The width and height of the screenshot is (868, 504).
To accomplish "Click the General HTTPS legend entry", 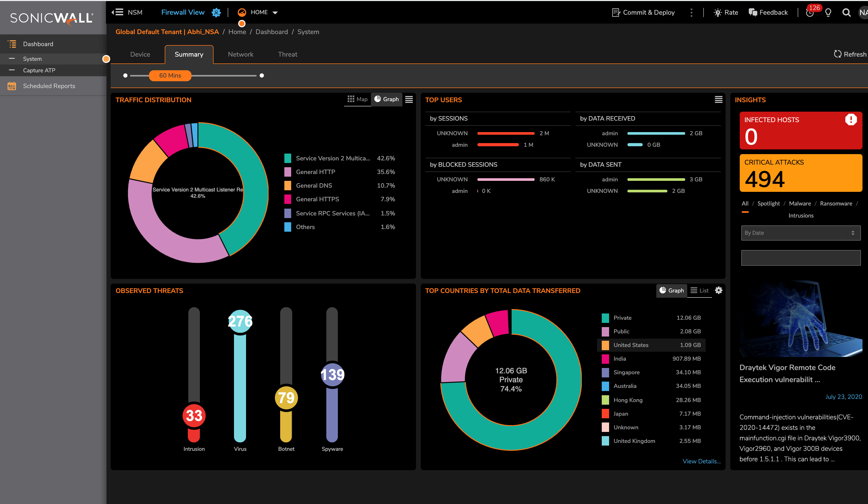I will tap(340, 199).
